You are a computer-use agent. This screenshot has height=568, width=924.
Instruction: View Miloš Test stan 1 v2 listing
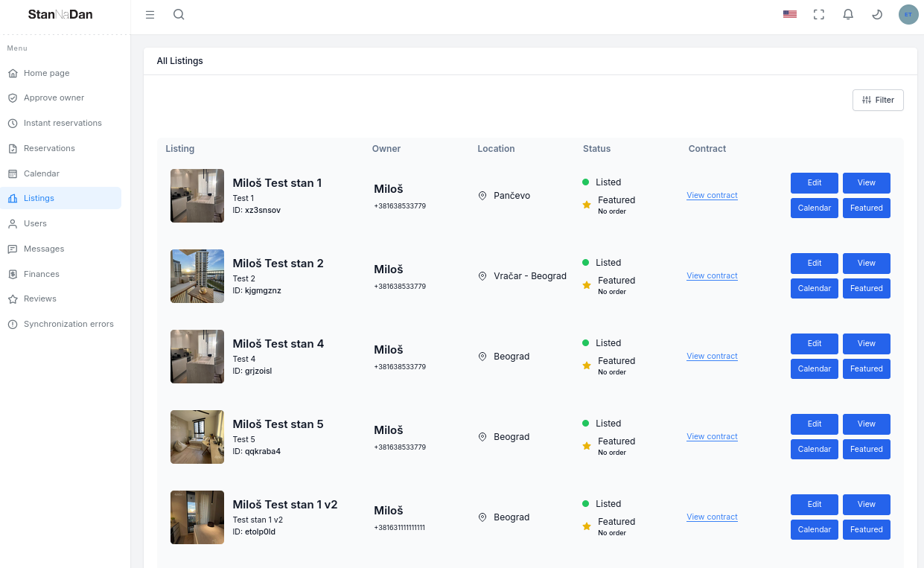pyautogui.click(x=867, y=504)
